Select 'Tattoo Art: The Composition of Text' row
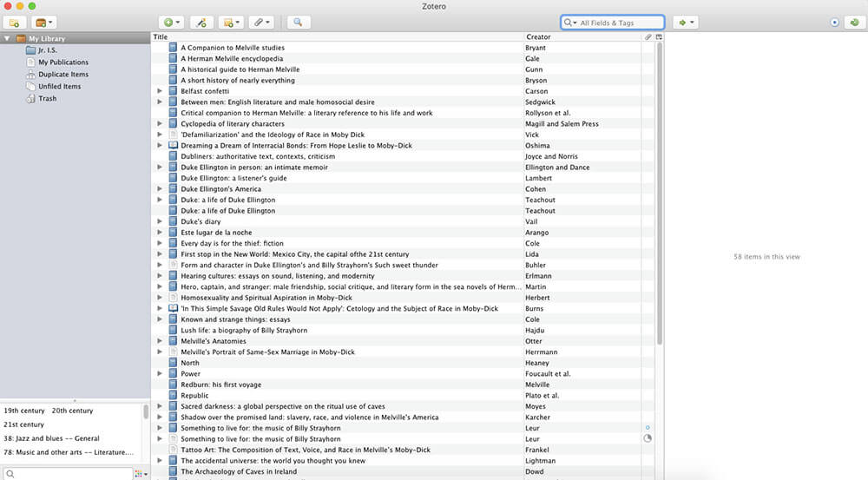 tap(403, 450)
